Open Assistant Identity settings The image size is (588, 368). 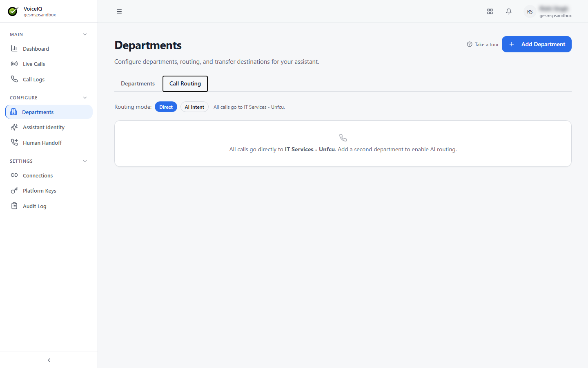[49, 127]
